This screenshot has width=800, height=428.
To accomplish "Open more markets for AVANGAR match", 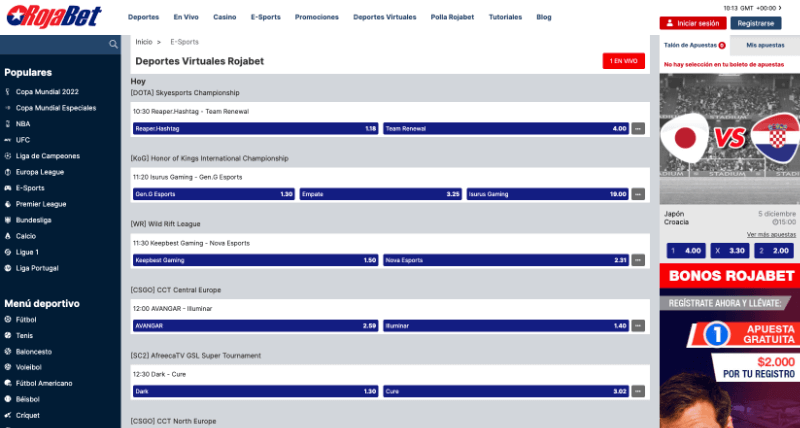I will point(638,325).
